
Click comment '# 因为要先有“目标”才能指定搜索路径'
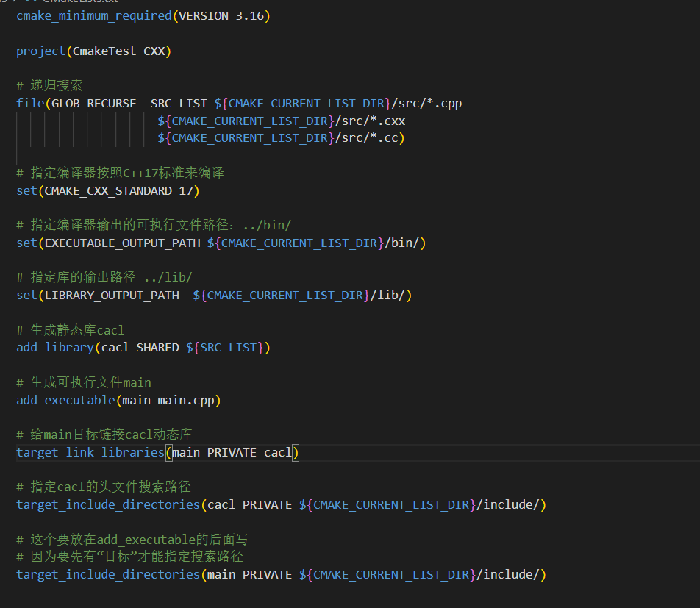(129, 557)
